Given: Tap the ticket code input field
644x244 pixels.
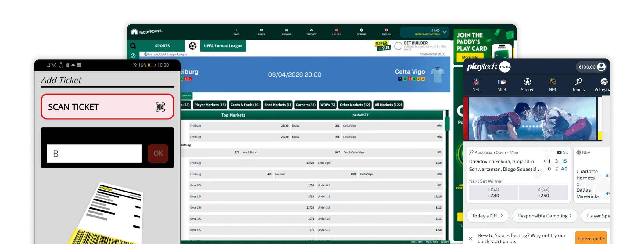Looking at the screenshot, I should [94, 153].
